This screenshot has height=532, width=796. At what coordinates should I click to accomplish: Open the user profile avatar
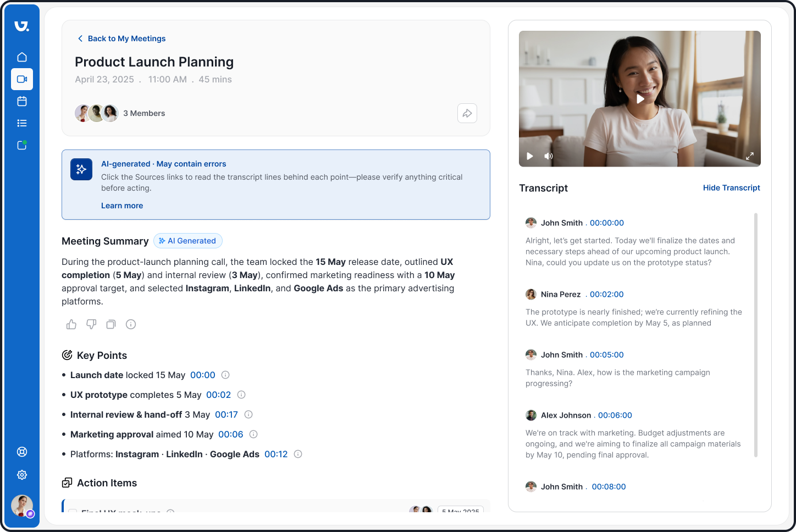coord(22,506)
